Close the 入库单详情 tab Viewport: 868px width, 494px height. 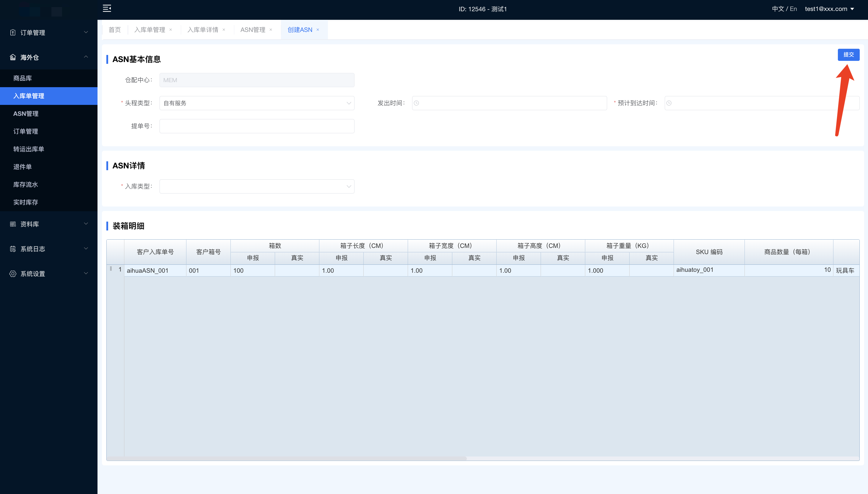(x=224, y=30)
